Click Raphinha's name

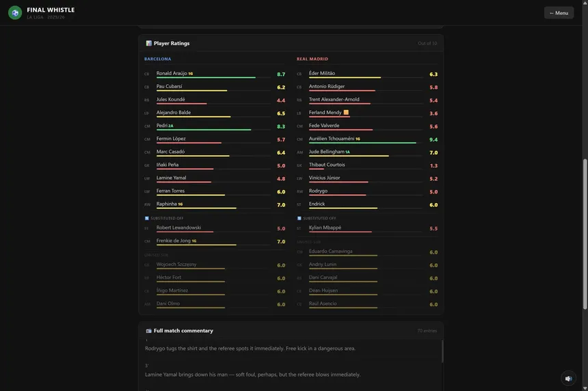click(167, 204)
